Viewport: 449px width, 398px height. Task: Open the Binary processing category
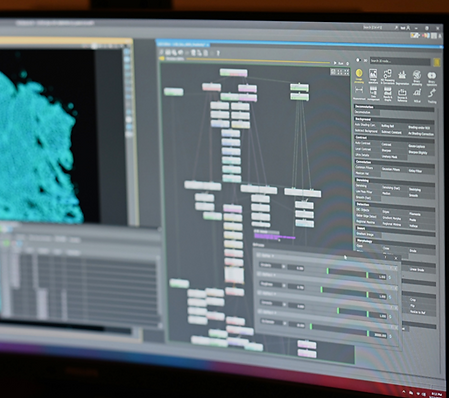point(417,78)
